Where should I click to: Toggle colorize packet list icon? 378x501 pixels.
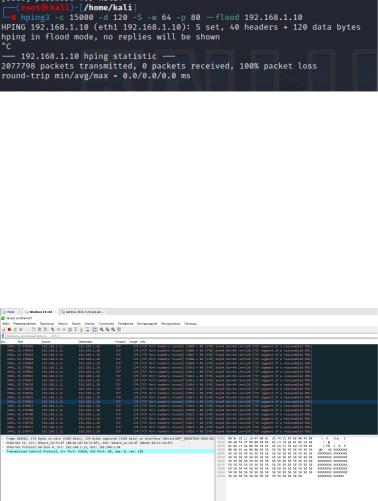click(95, 329)
